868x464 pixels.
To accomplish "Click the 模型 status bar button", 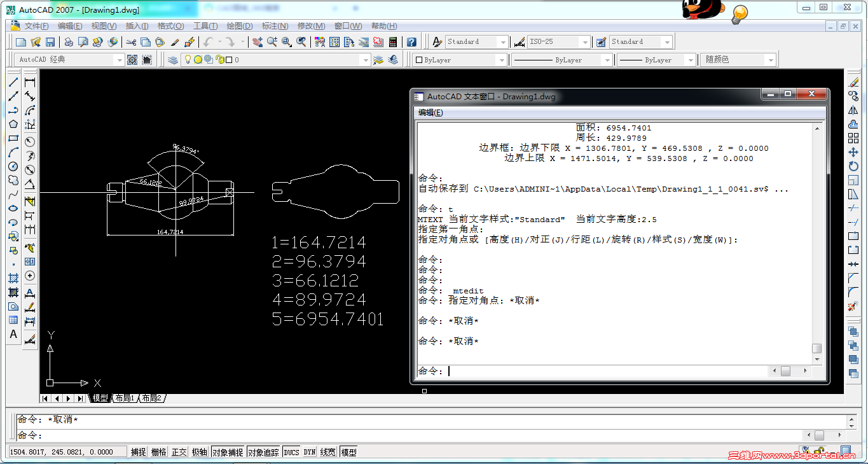I will pos(348,452).
